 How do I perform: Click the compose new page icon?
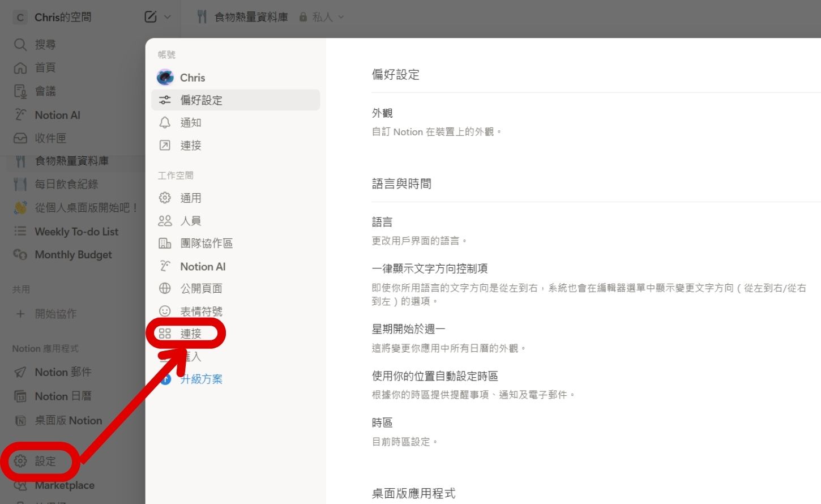(150, 16)
